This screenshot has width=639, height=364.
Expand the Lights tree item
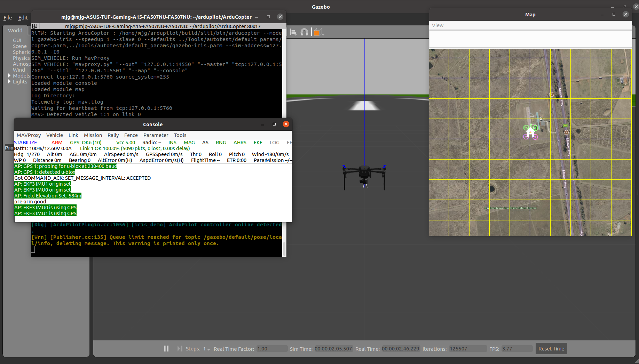[9, 82]
